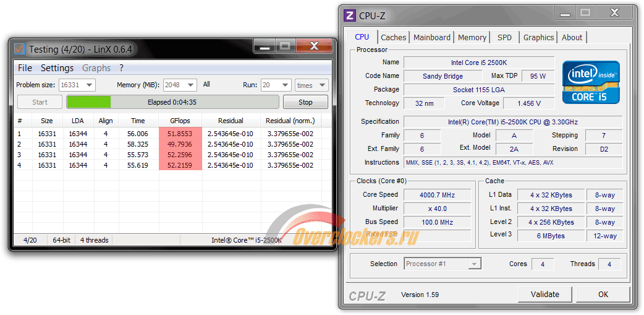This screenshot has height=315, width=644.
Task: Click time value 55.573
Action: pyautogui.click(x=138, y=155)
